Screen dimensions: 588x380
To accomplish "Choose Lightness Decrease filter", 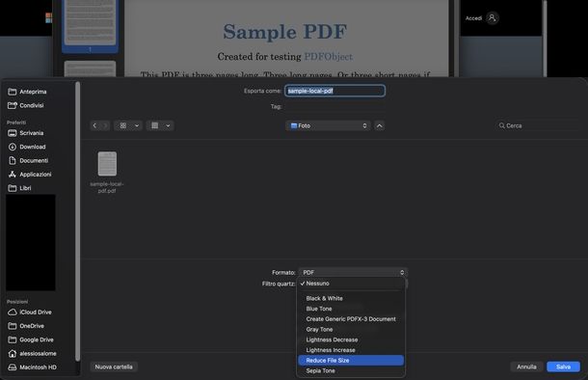I will 351,339.
